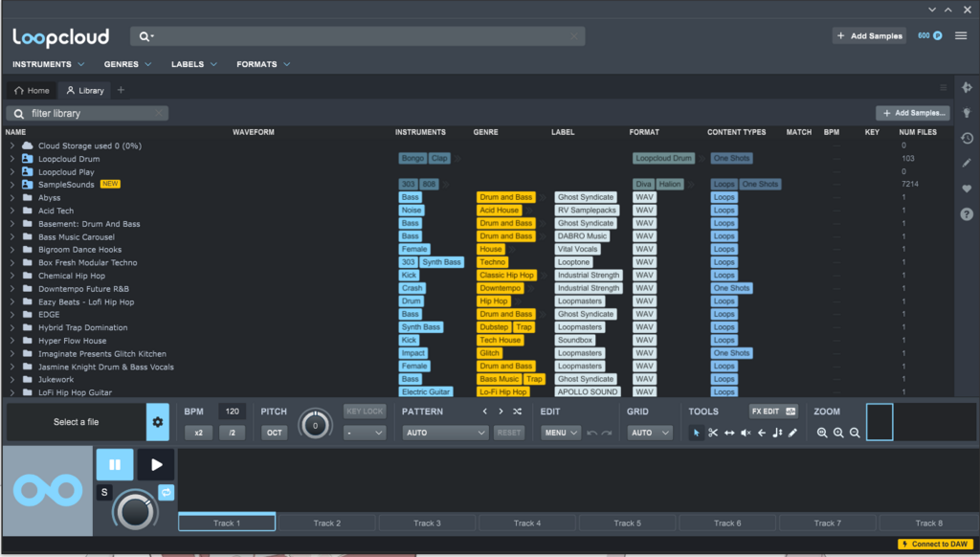980x557 pixels.
Task: Select the mute speaker tool
Action: 746,433
